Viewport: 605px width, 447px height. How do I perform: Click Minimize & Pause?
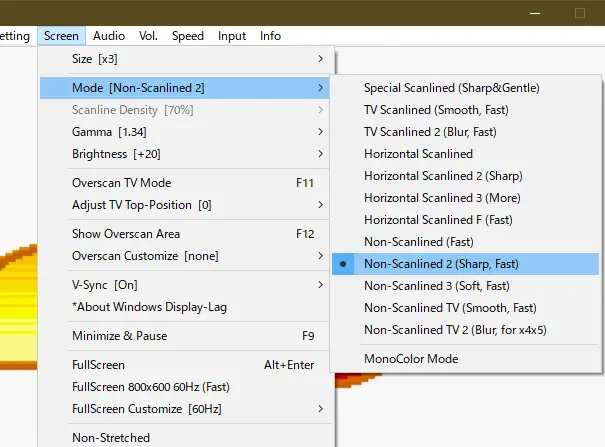(119, 335)
